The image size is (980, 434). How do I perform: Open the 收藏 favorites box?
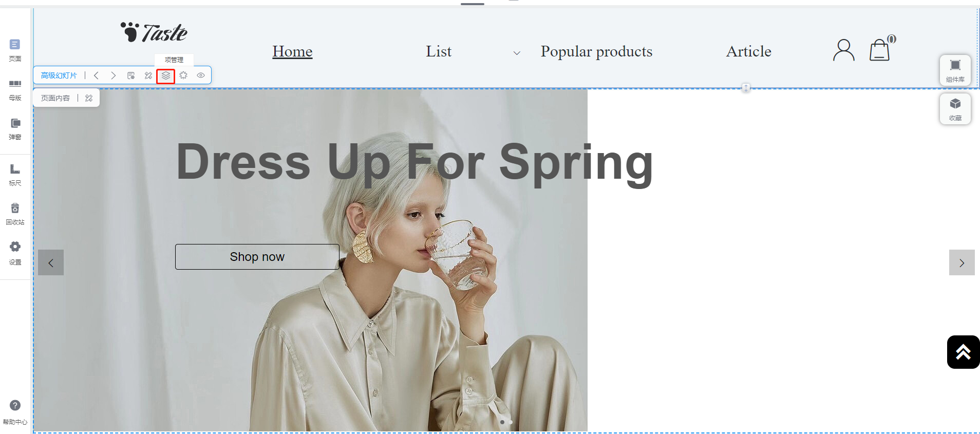click(x=955, y=108)
